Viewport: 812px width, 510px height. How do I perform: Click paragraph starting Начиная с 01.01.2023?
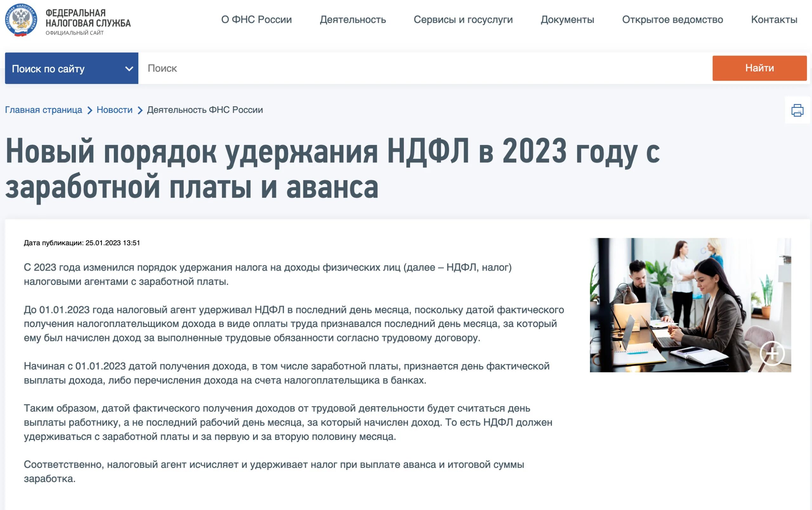pos(287,373)
